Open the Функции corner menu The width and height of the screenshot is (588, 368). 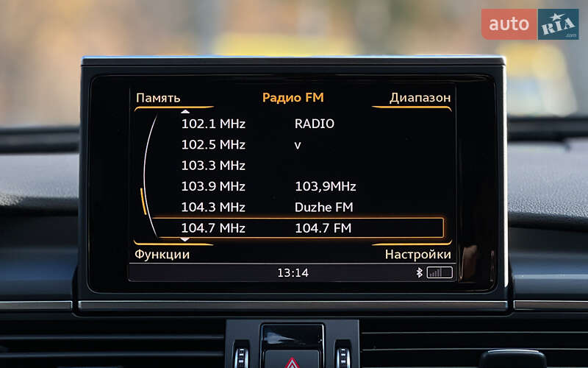click(162, 255)
